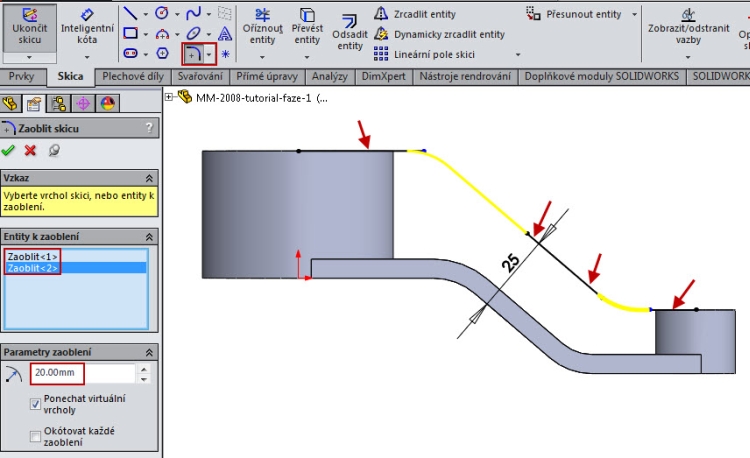Open Přesunout entity dropdown arrow
The width and height of the screenshot is (750, 458).
click(x=634, y=14)
